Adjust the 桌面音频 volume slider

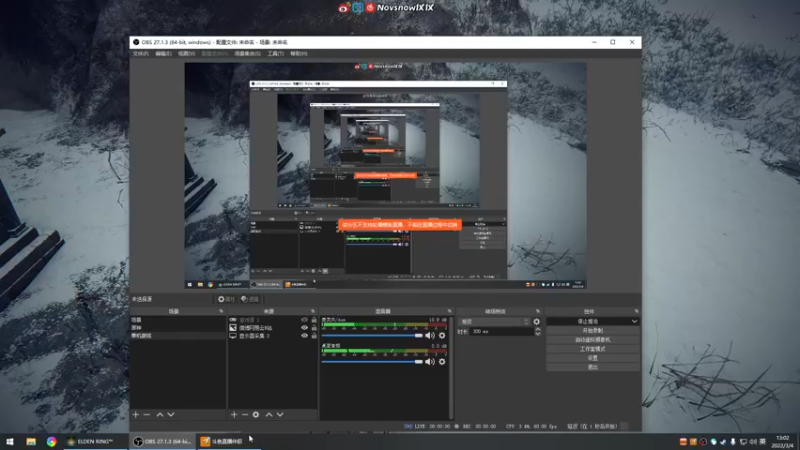pos(372,362)
